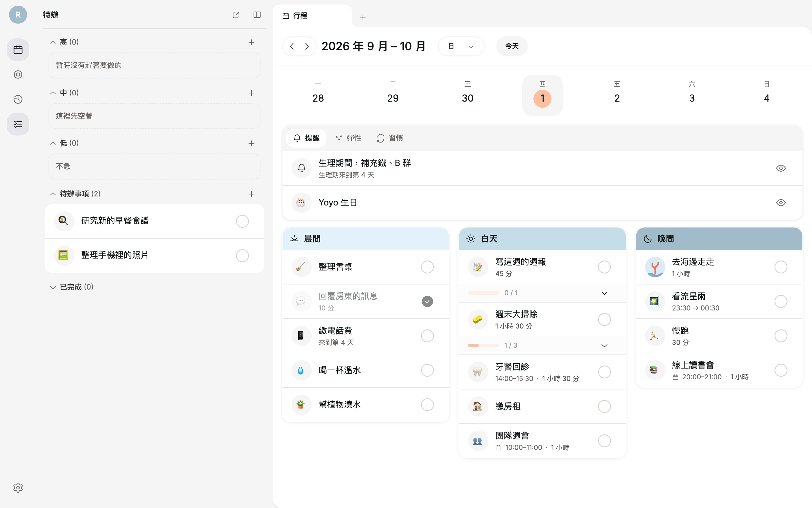This screenshot has height=508, width=812.
Task: Add a task to 待辦事項 group
Action: tap(251, 194)
